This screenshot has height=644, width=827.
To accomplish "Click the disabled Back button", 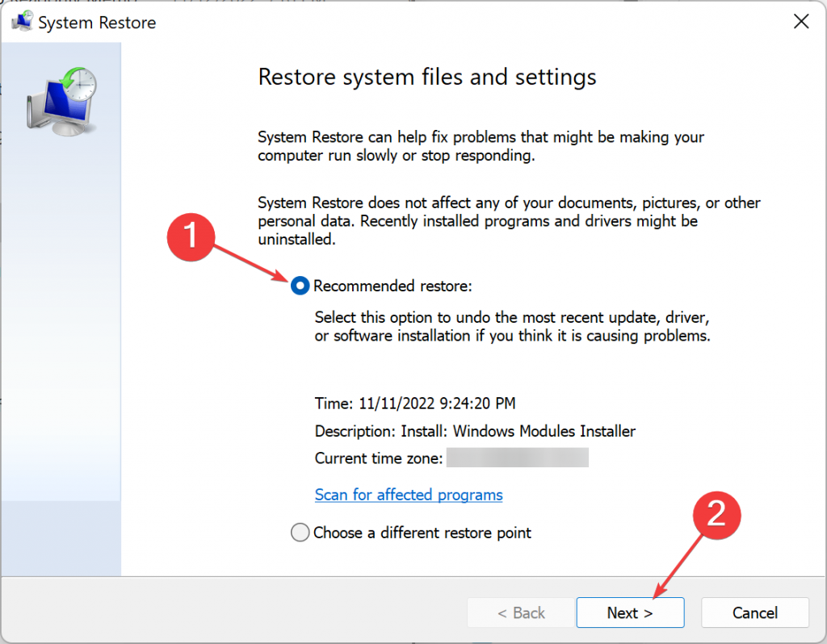I will (521, 613).
